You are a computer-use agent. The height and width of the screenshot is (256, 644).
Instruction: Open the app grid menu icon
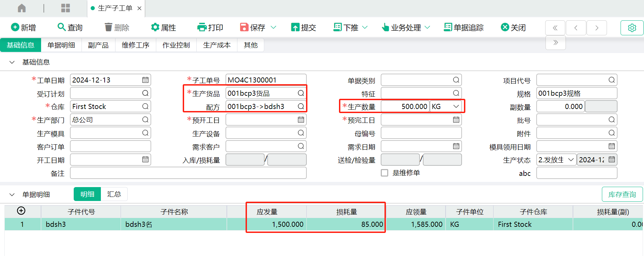[x=65, y=8]
